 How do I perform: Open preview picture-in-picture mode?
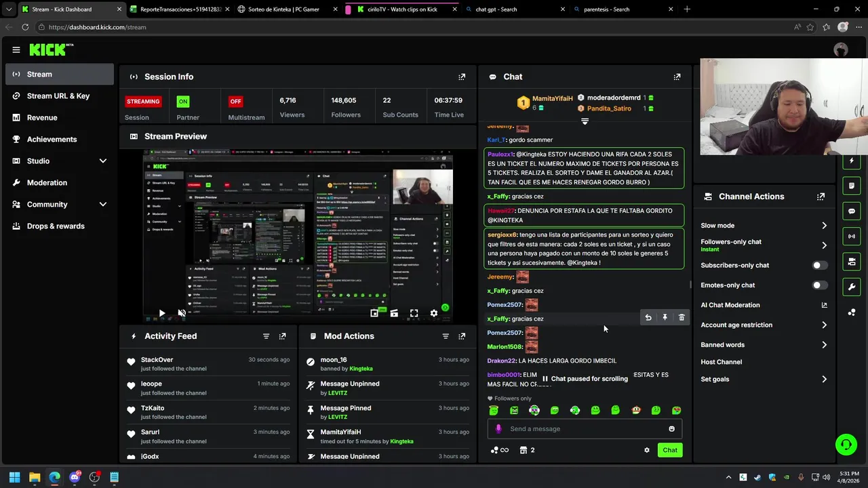point(374,313)
